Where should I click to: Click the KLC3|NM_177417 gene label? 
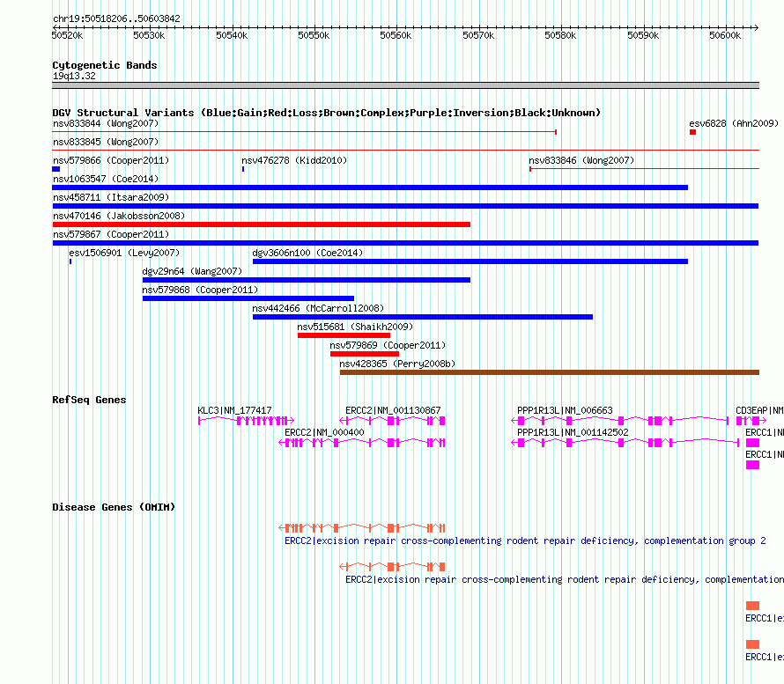point(234,410)
